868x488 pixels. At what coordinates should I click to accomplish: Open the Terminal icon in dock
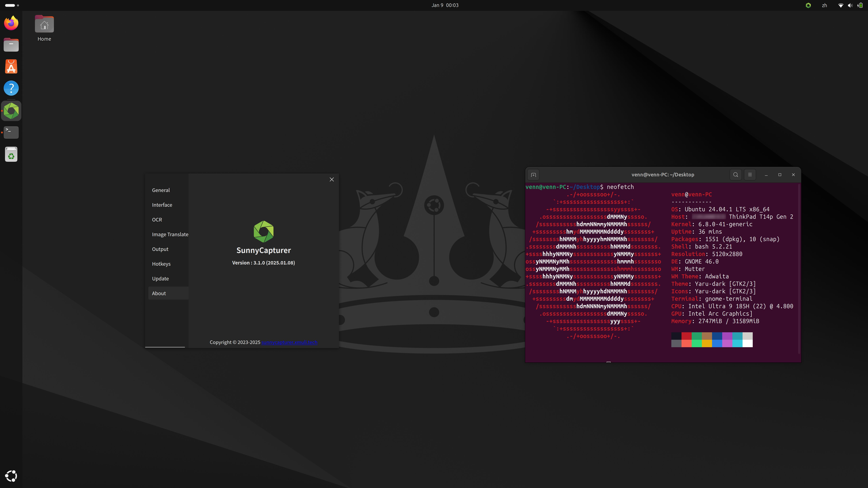[11, 132]
